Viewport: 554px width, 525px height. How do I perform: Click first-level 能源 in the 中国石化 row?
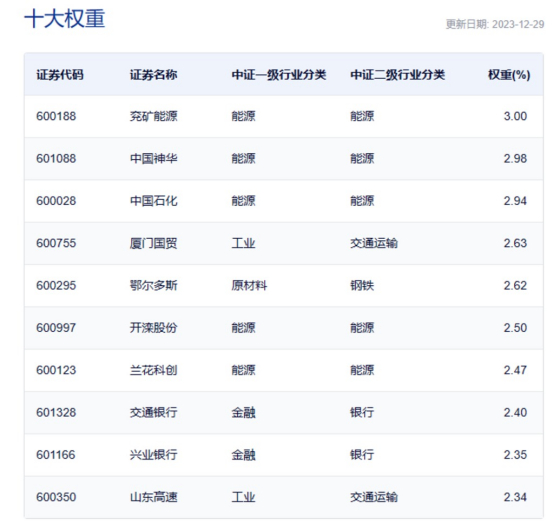243,201
